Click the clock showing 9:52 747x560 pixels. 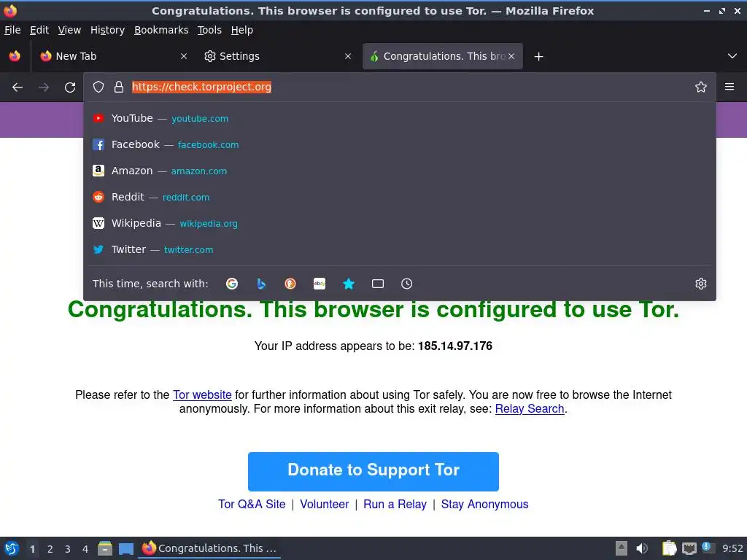tap(732, 548)
